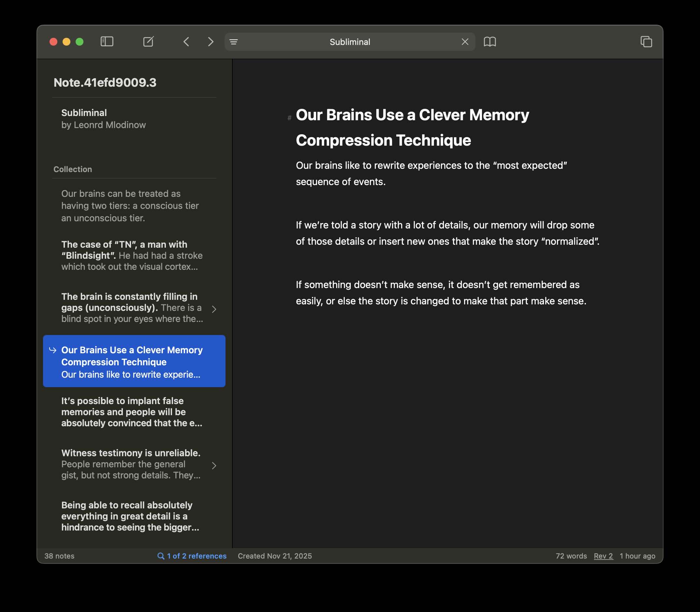Screen dimensions: 700x612
Task: Create a new note with compose icon
Action: [x=148, y=42]
